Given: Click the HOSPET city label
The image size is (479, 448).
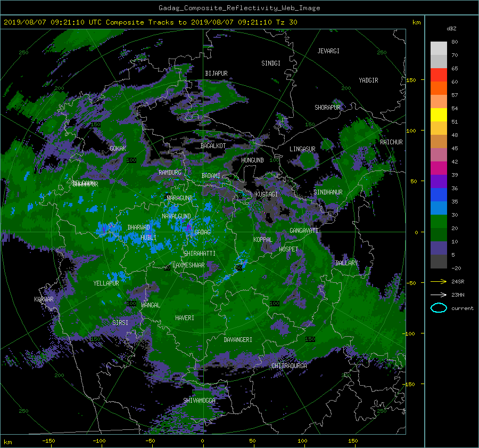Looking at the screenshot, I should pyautogui.click(x=288, y=249).
